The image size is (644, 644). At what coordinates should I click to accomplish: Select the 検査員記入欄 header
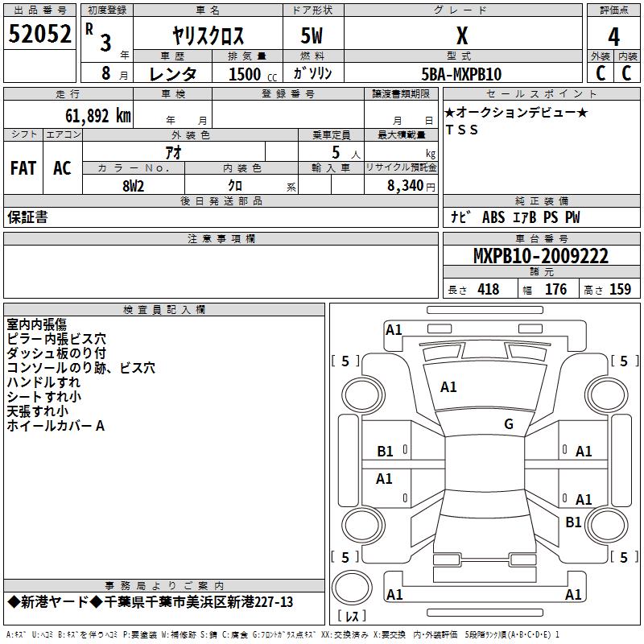pyautogui.click(x=164, y=310)
